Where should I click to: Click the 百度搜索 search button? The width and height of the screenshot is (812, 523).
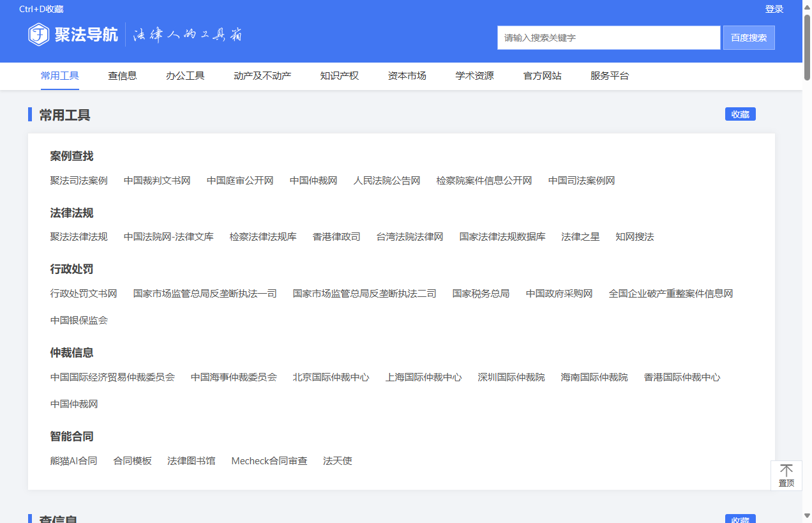[748, 37]
